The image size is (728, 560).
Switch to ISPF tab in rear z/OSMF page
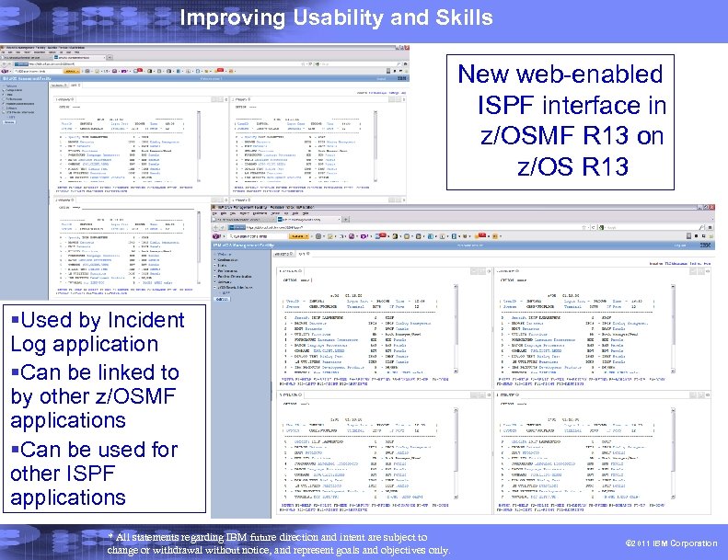75,86
